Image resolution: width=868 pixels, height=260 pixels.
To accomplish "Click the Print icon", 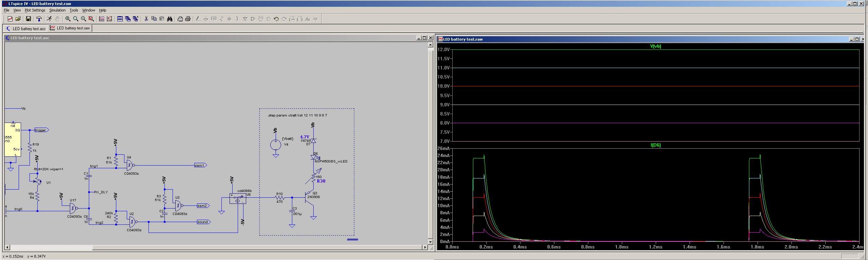I will [188, 19].
